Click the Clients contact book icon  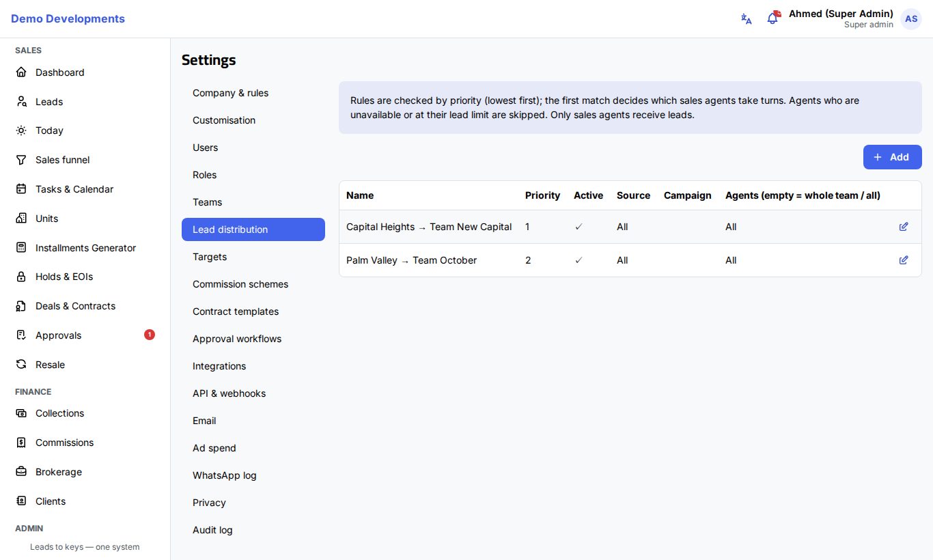[21, 501]
